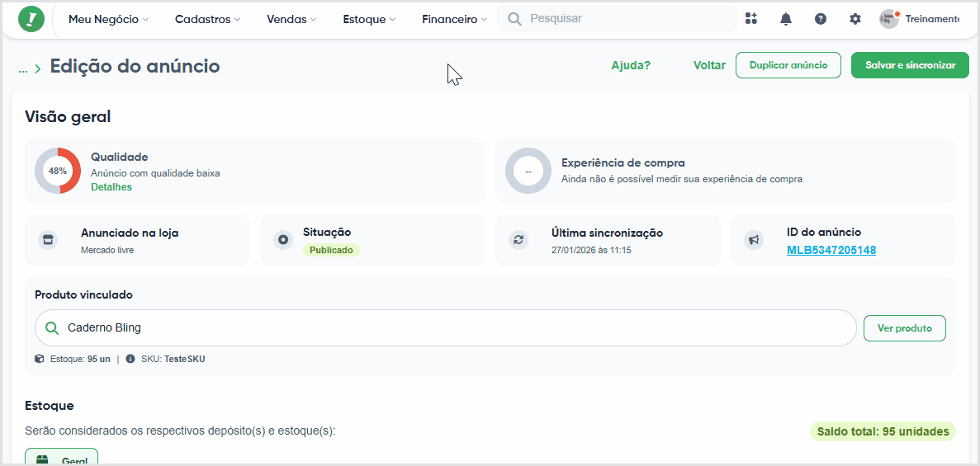The width and height of the screenshot is (980, 466).
Task: Click Duplicar anúncio button
Action: pyautogui.click(x=788, y=65)
